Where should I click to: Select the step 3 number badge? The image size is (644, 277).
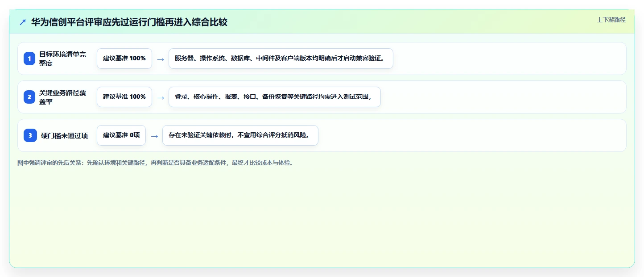(30, 135)
